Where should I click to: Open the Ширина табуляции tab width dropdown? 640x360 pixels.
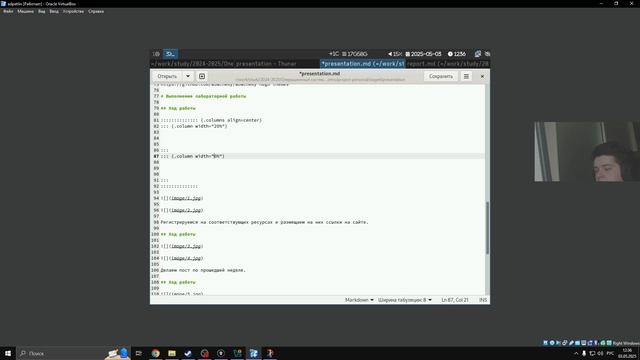404,300
